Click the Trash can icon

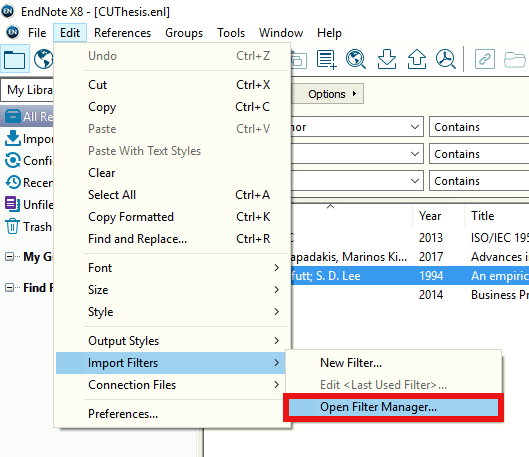pyautogui.click(x=12, y=226)
